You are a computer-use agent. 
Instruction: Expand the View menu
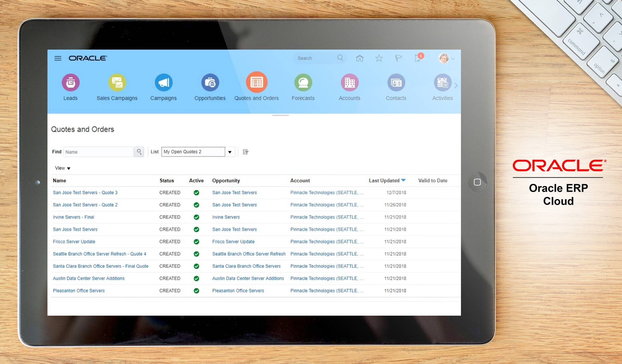[62, 168]
